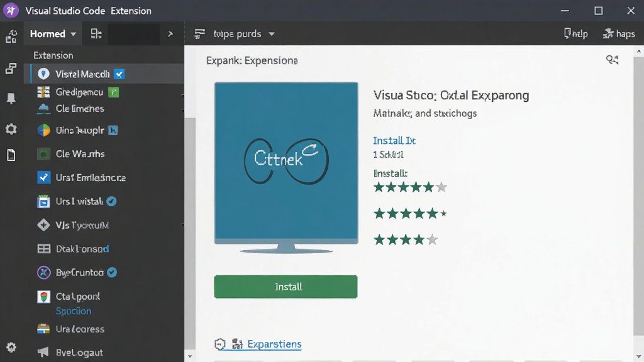
Task: Click the main page vertical scrollbar
Action: pos(638,196)
